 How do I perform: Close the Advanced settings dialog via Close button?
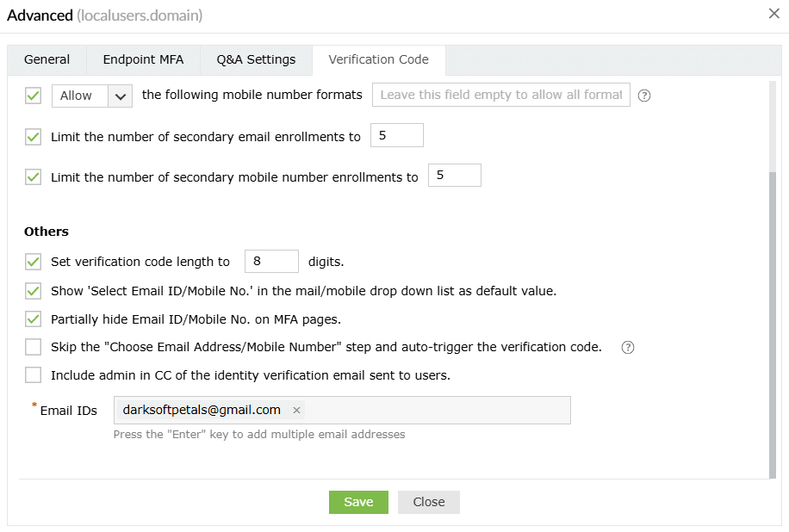(428, 502)
